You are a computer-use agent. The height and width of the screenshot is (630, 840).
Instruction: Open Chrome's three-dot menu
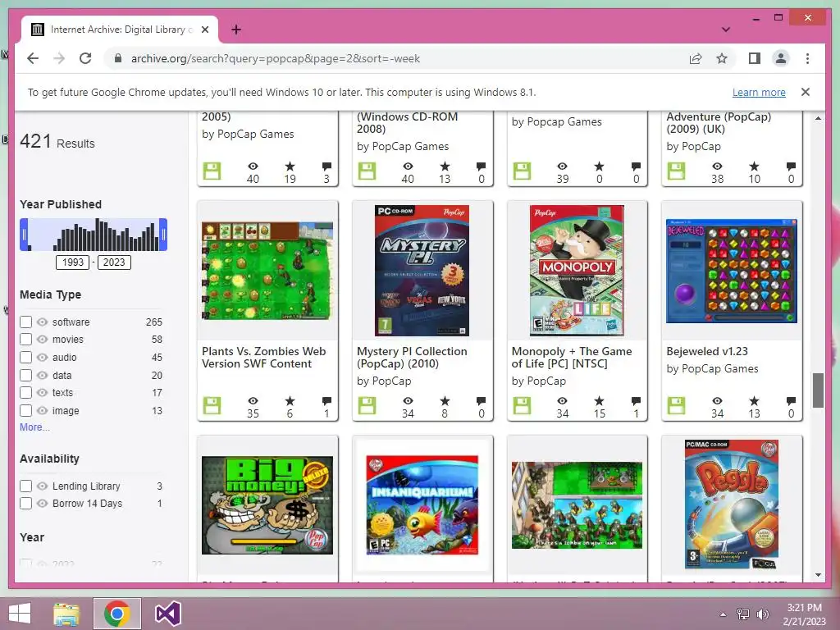click(x=807, y=58)
